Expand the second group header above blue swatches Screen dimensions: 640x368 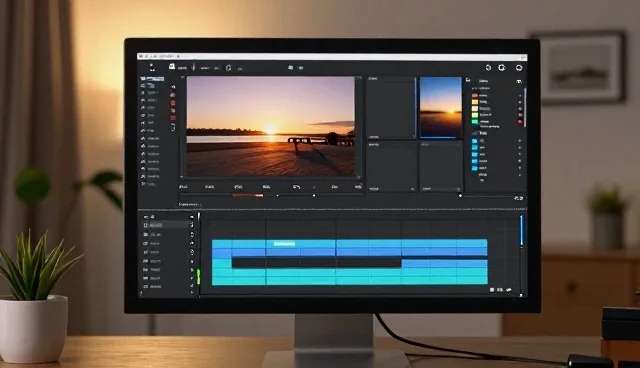pos(483,133)
